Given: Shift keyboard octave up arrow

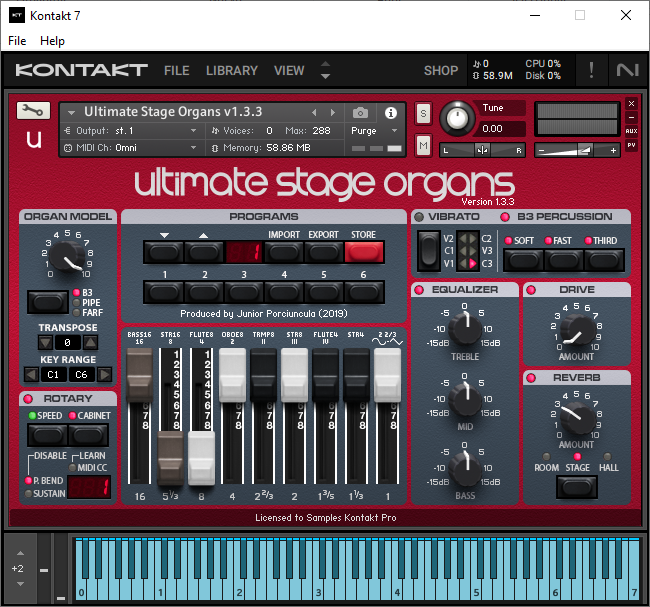Looking at the screenshot, I should click(20, 554).
